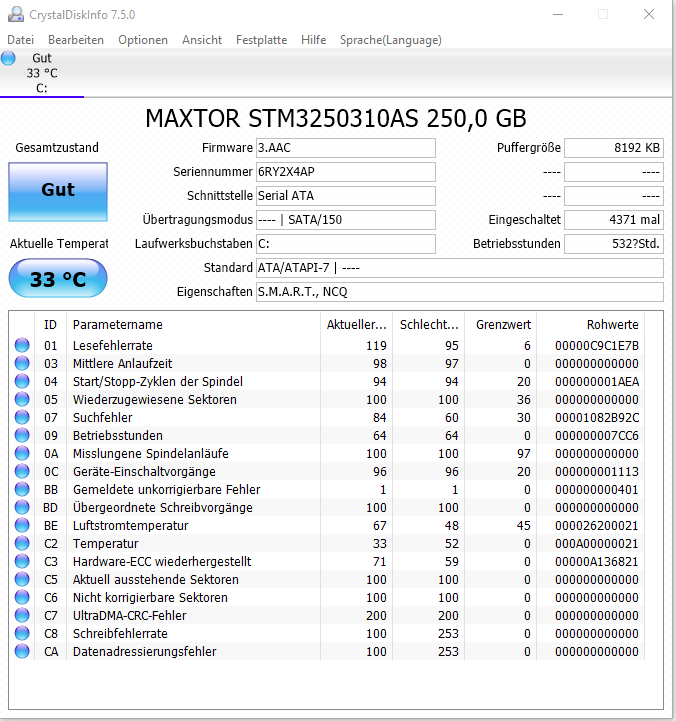Click raw value 00000A136821
The image size is (676, 721).
tap(596, 561)
